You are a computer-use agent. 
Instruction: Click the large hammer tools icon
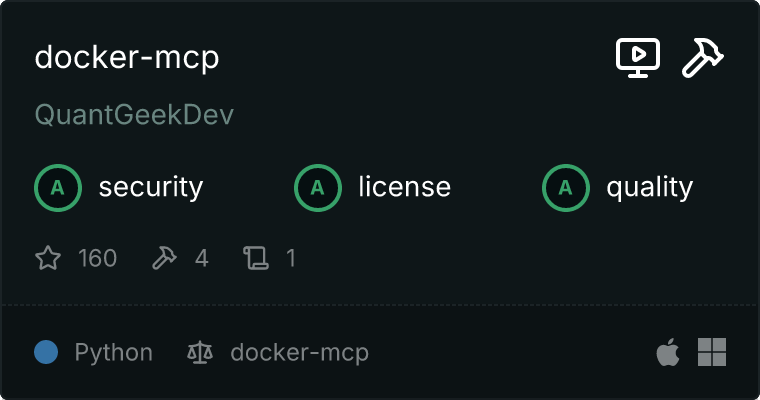click(703, 58)
